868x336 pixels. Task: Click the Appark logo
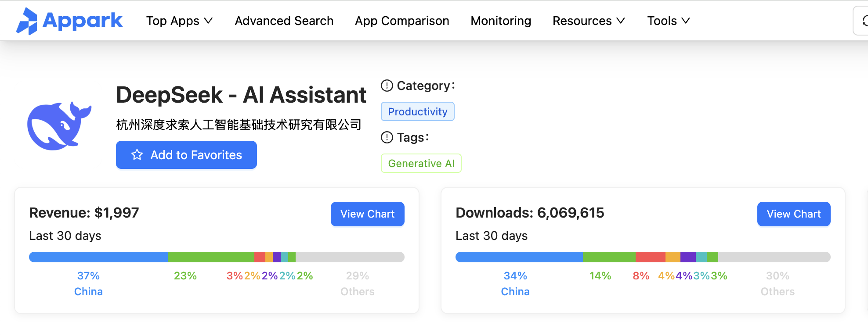[x=69, y=21]
